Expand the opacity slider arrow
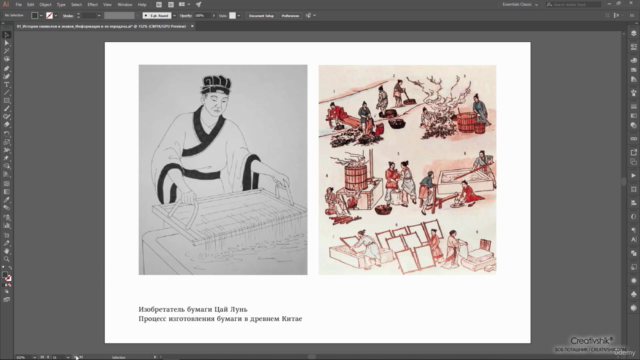The height and width of the screenshot is (360, 640). pos(213,16)
